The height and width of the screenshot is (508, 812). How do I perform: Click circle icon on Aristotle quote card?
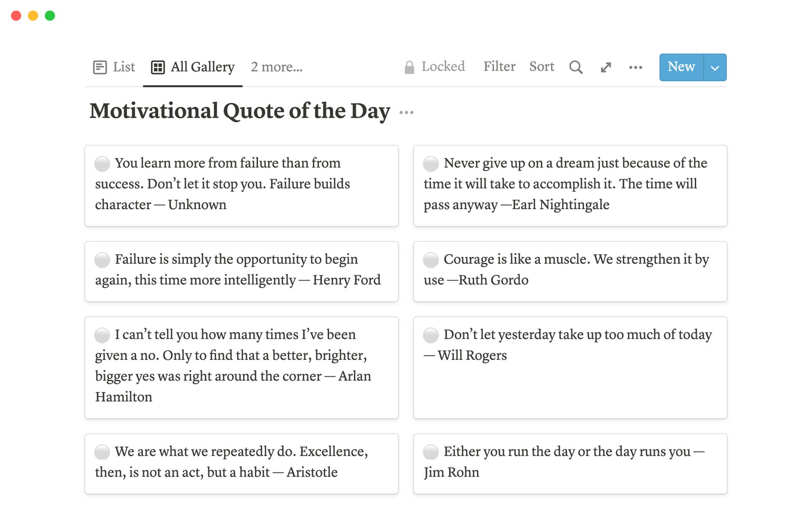click(102, 452)
